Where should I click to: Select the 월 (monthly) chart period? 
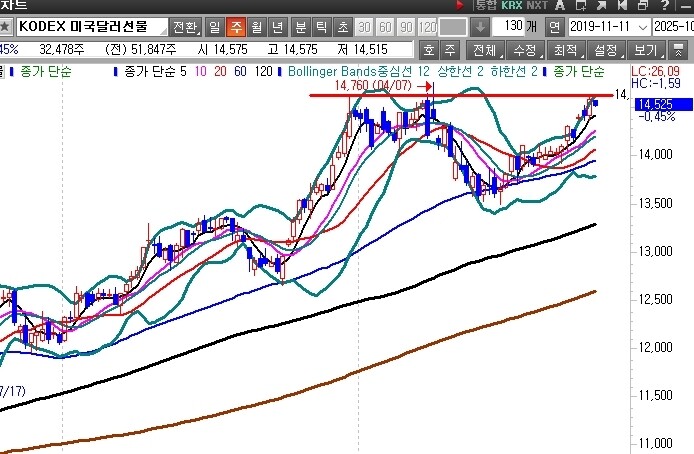pyautogui.click(x=257, y=27)
